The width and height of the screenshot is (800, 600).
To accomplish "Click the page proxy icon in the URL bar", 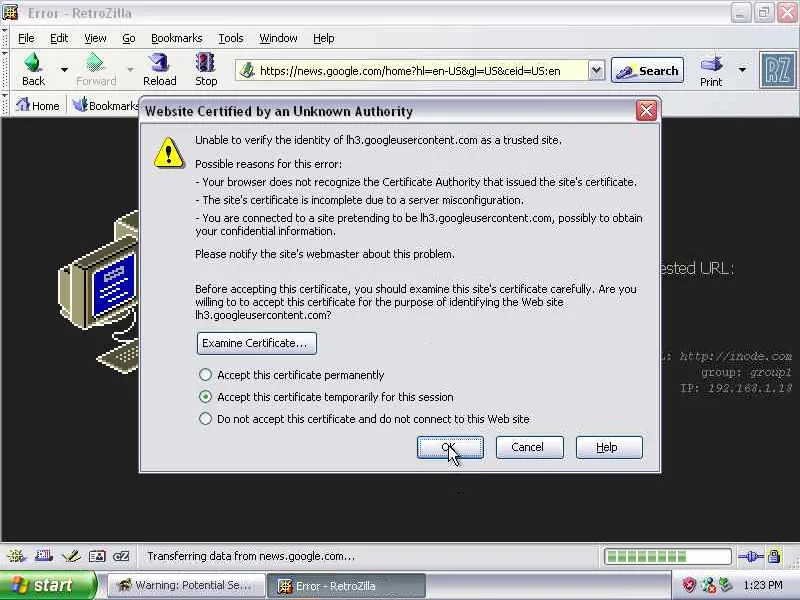I will point(247,70).
